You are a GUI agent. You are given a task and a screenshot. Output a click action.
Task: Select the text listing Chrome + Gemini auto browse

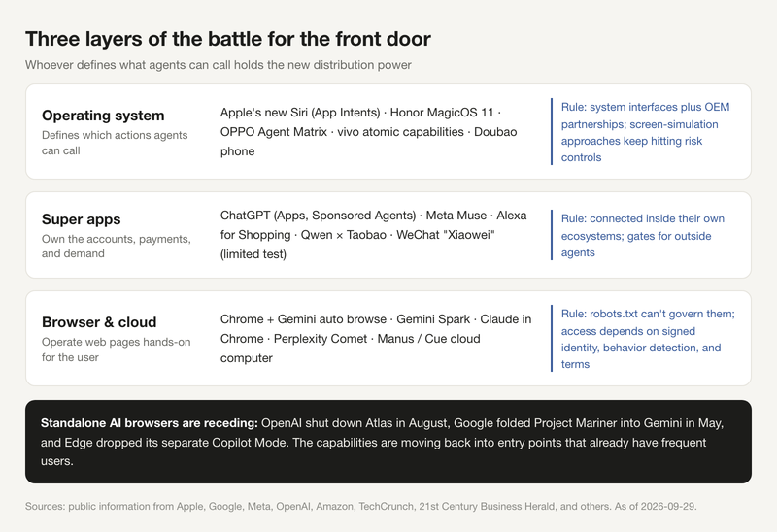click(376, 338)
